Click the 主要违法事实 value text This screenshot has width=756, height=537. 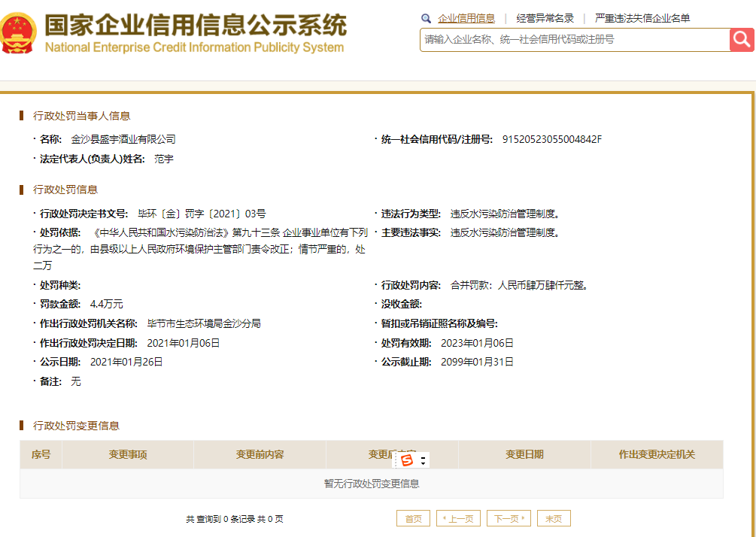506,233
